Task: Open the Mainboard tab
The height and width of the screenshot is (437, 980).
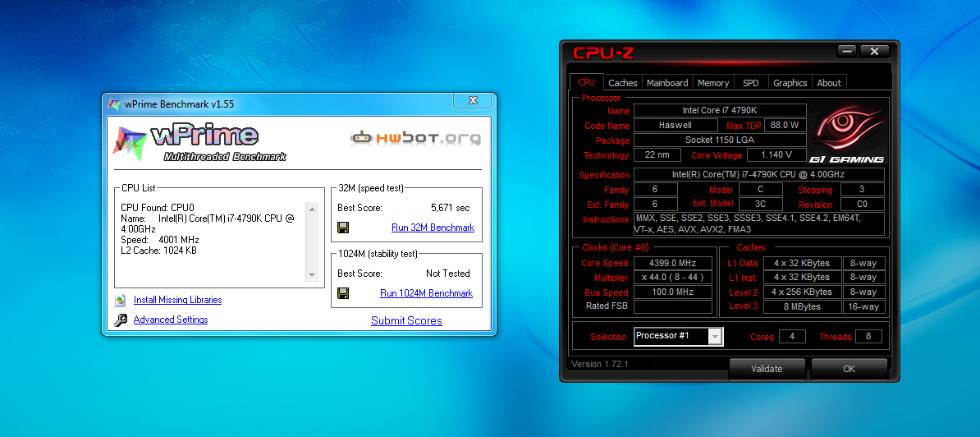Action: click(667, 82)
